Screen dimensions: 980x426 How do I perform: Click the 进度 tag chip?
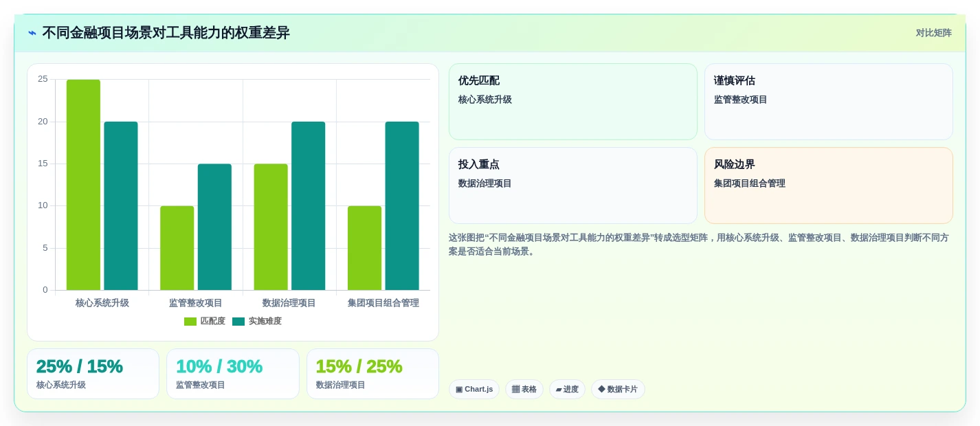click(567, 390)
